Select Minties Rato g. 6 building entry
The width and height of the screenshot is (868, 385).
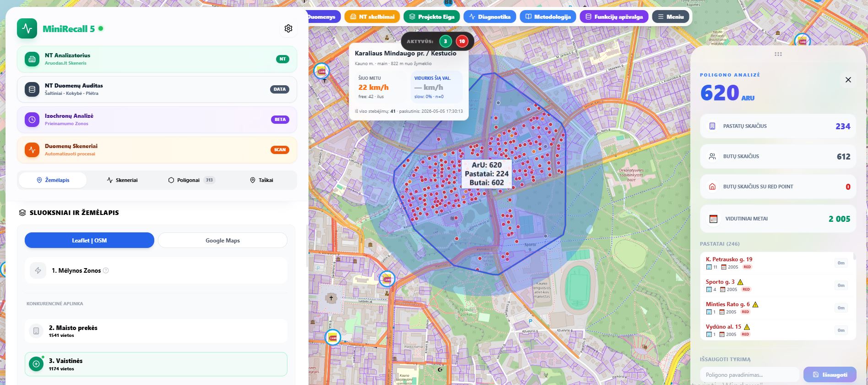tap(776, 308)
